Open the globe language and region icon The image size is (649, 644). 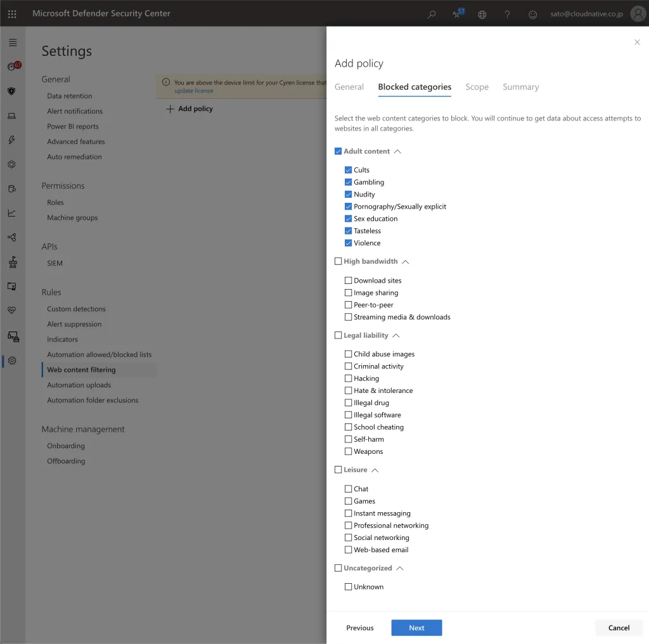tap(482, 14)
